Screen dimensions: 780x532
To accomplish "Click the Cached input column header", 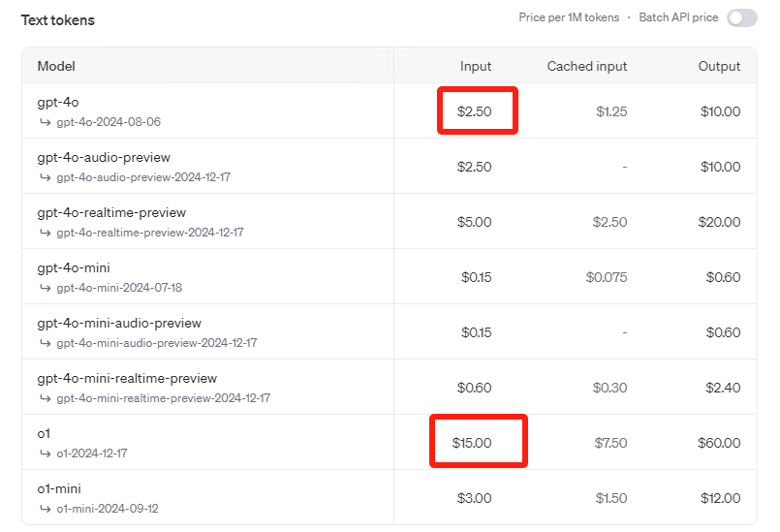I will (x=586, y=67).
